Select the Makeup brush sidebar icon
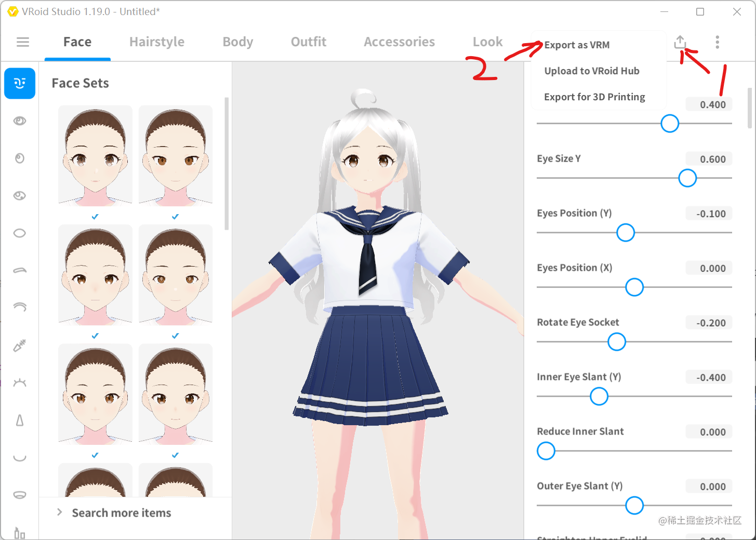756x540 pixels. [x=20, y=346]
